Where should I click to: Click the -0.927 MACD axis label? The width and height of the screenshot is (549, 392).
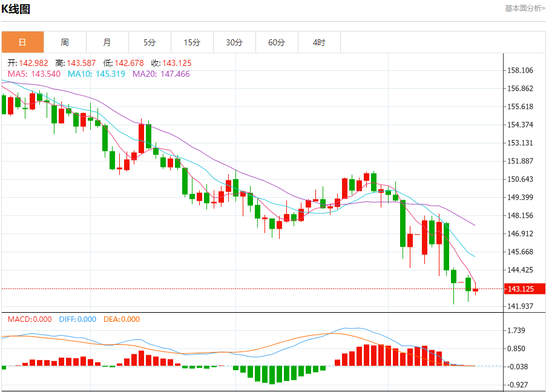point(516,385)
